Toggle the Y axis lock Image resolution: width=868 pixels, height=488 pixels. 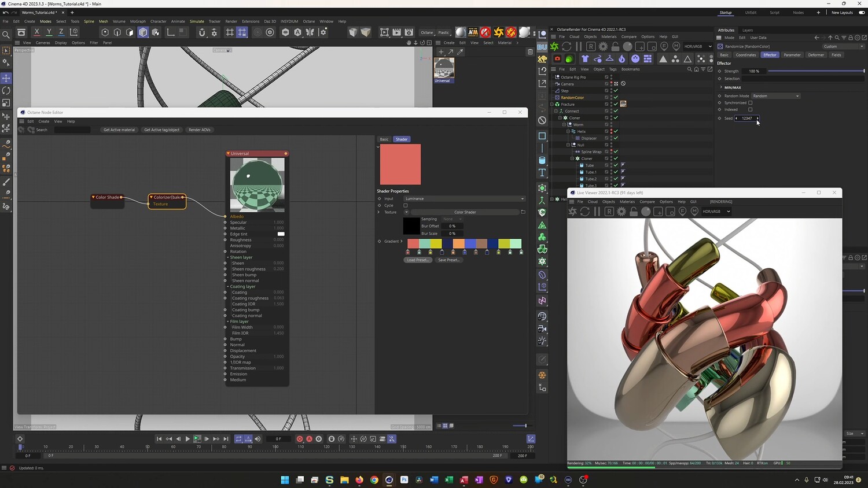(x=49, y=32)
